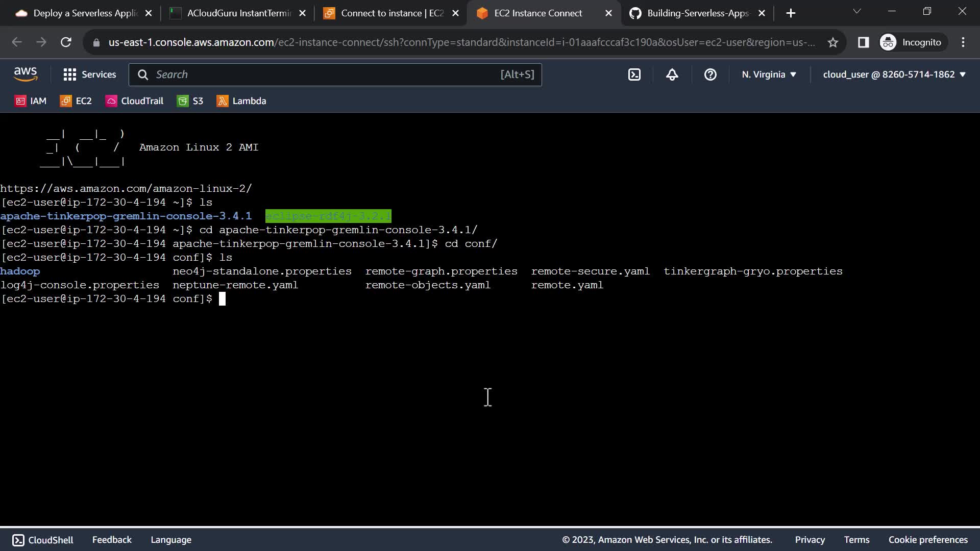The image size is (980, 551).
Task: Expand the cloud_user account menu
Action: click(894, 74)
